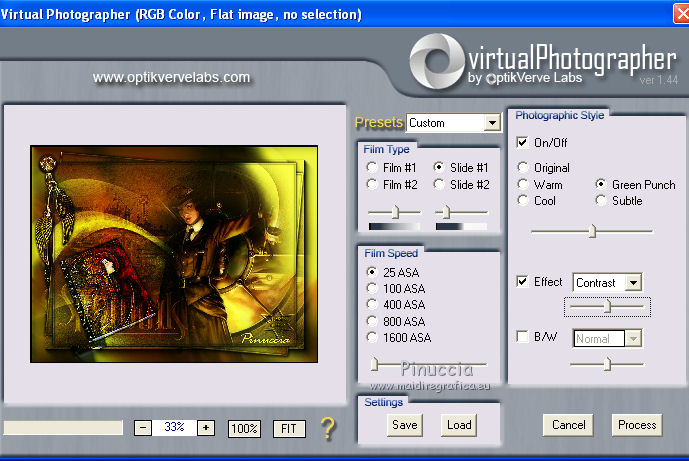Viewport: 689px width, 461px height.
Task: Click the virtualPhotographer swirl logo
Action: click(x=437, y=61)
